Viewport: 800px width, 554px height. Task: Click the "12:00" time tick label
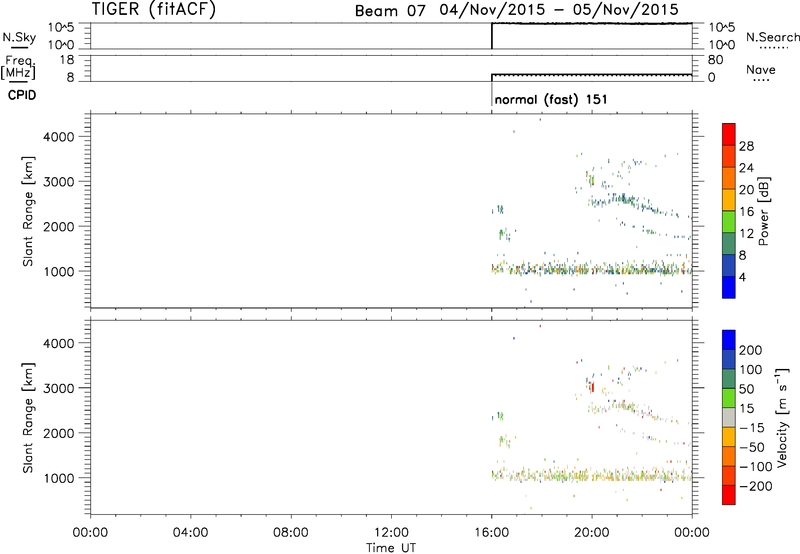(x=391, y=533)
